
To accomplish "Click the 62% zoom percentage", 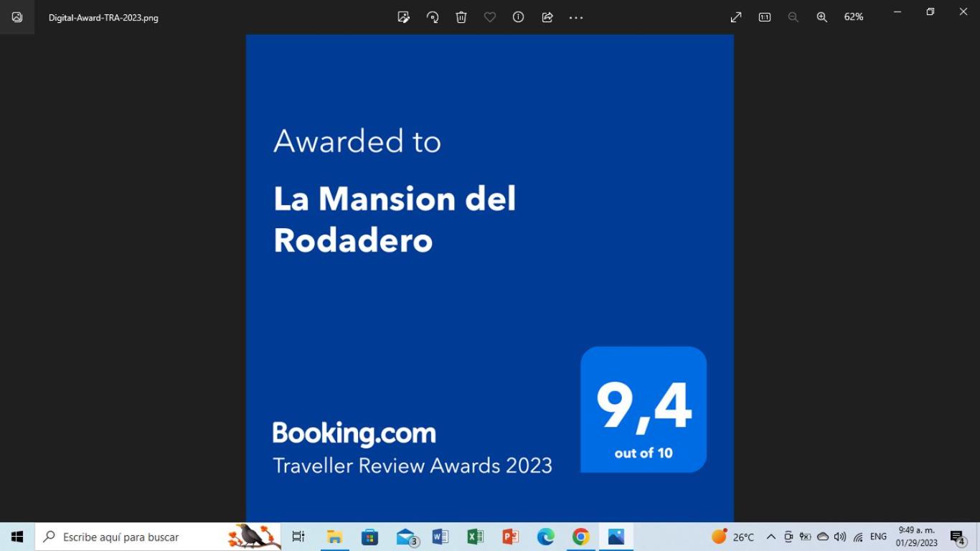I will pos(853,17).
